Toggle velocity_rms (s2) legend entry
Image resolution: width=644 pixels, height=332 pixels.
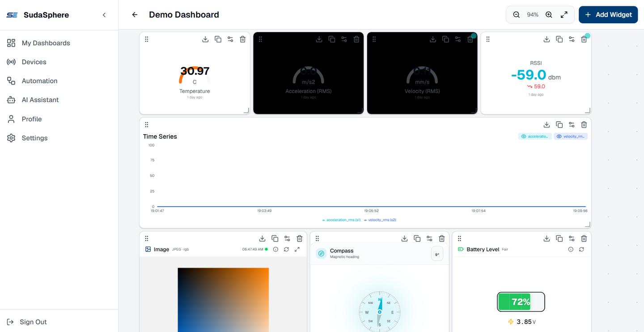pyautogui.click(x=380, y=220)
